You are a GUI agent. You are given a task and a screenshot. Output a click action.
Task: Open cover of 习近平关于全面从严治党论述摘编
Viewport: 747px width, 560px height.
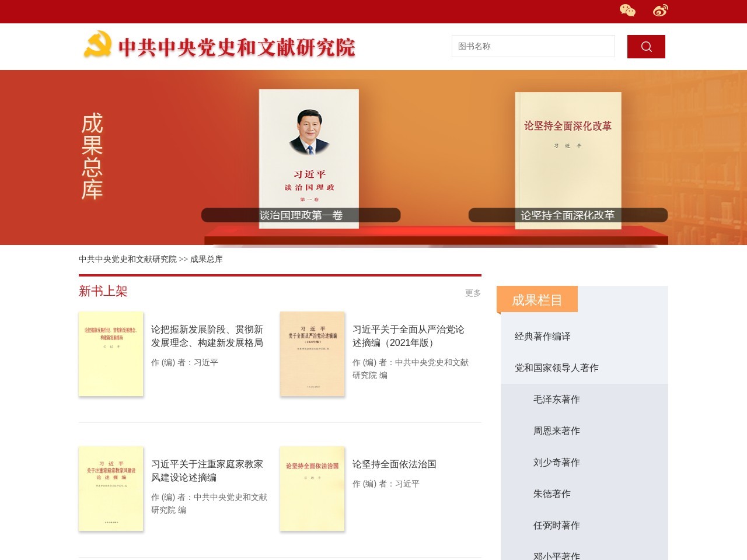312,354
